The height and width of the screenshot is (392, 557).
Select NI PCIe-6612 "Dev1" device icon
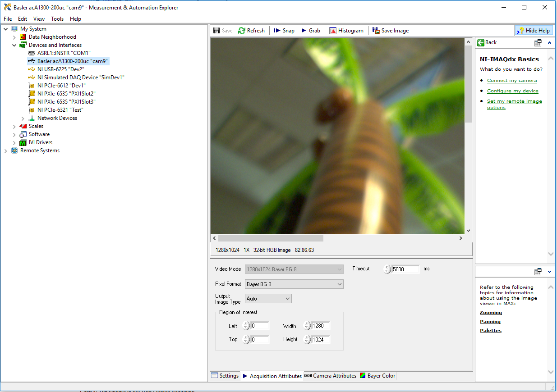click(x=32, y=86)
